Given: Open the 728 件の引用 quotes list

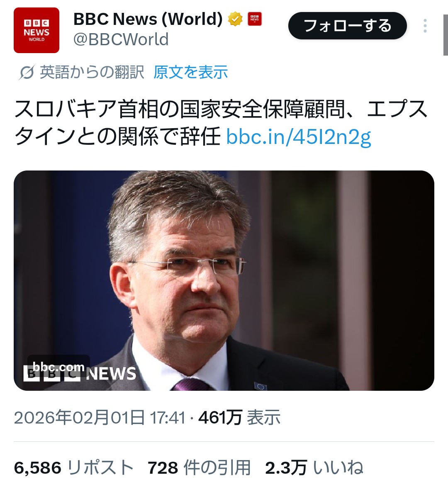Looking at the screenshot, I should [199, 468].
